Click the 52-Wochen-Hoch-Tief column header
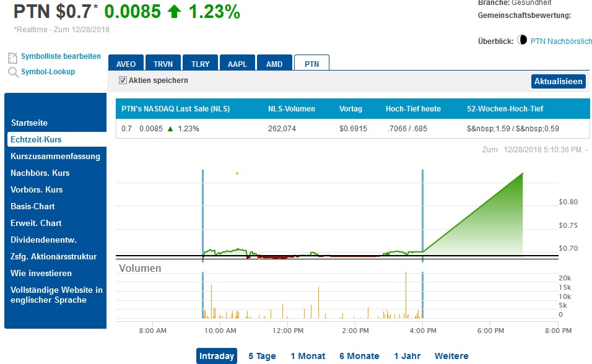 [505, 109]
